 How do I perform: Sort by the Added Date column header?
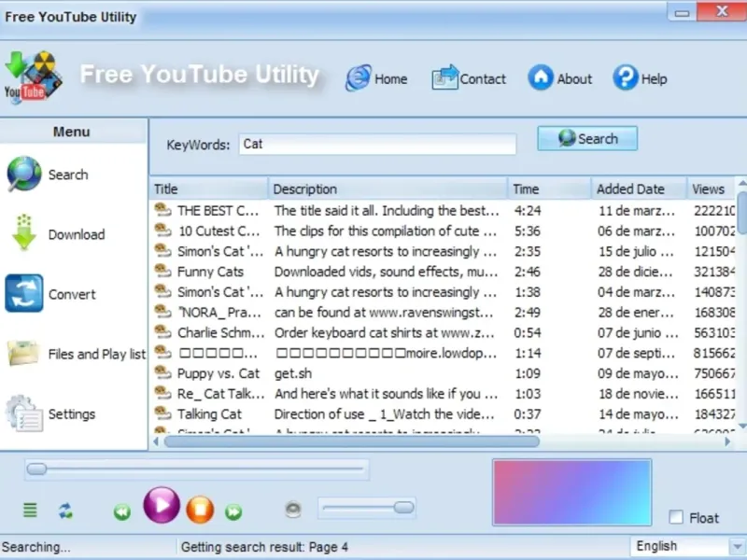[x=640, y=189]
